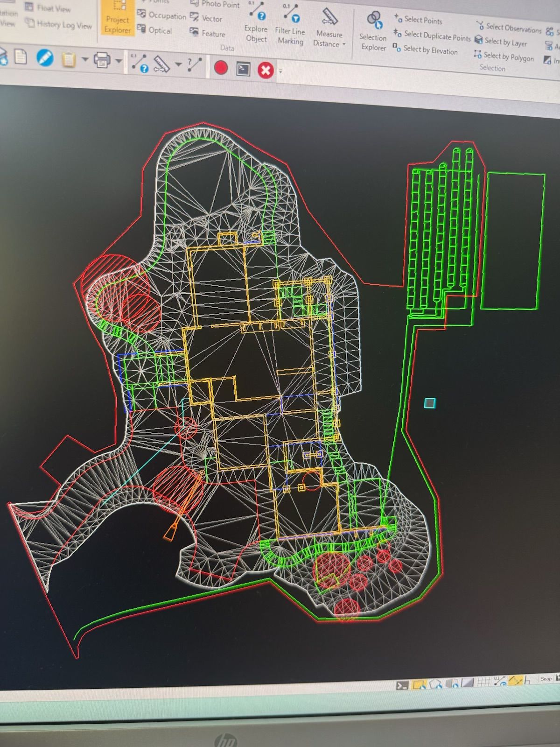Image resolution: width=560 pixels, height=747 pixels.
Task: Click Select by Polygon
Action: click(508, 57)
